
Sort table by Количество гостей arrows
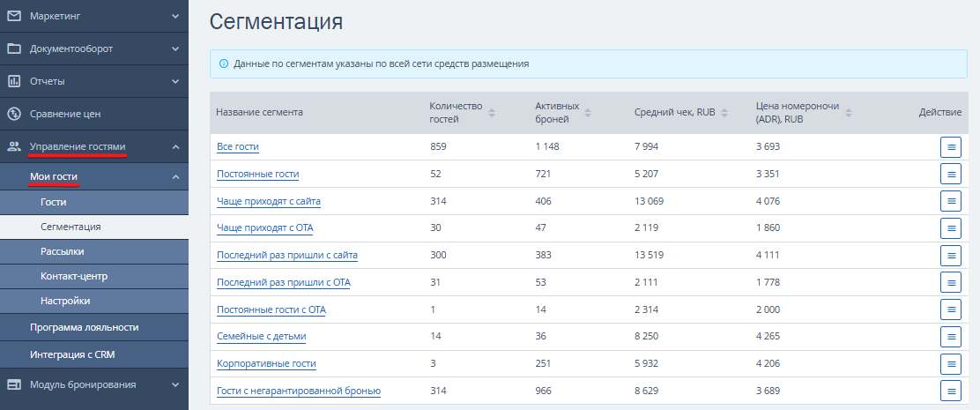[x=492, y=113]
